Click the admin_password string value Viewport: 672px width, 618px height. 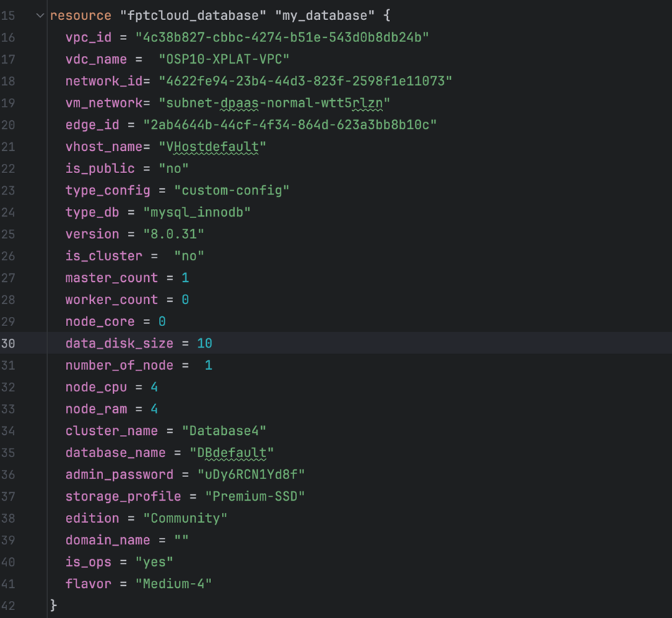click(x=255, y=474)
